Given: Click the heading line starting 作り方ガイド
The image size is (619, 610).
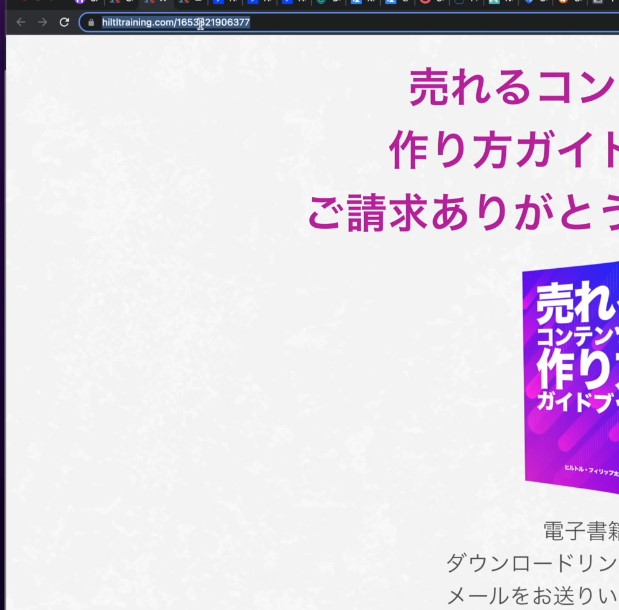Looking at the screenshot, I should click(504, 150).
